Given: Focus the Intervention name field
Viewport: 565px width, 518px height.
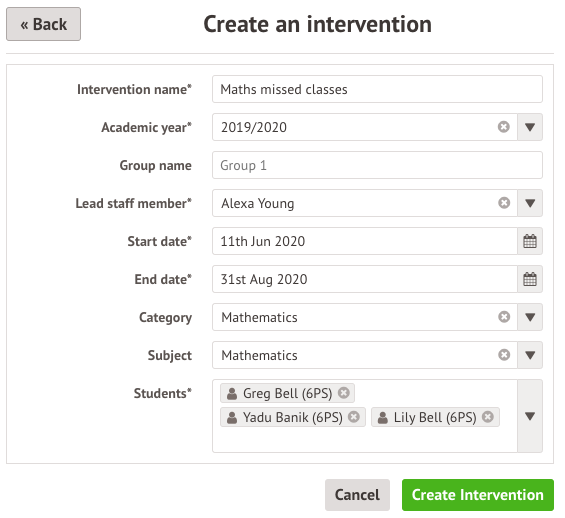Looking at the screenshot, I should pos(377,89).
